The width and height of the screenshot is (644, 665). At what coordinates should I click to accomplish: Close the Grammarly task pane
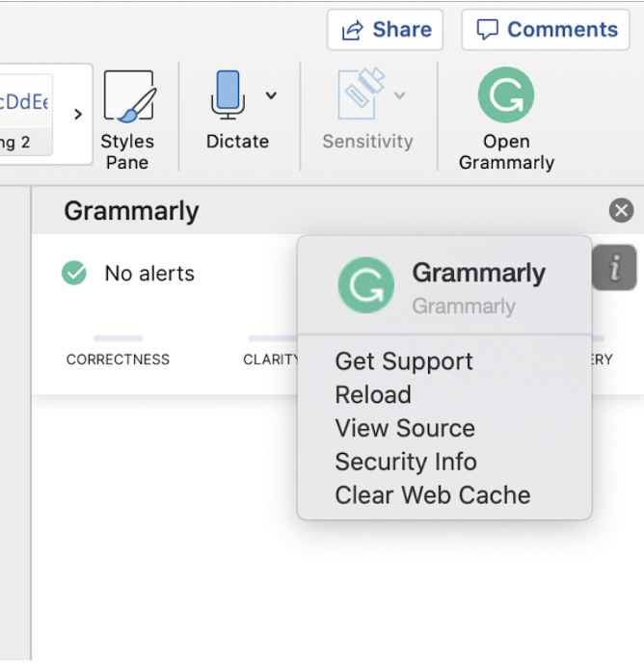[622, 211]
